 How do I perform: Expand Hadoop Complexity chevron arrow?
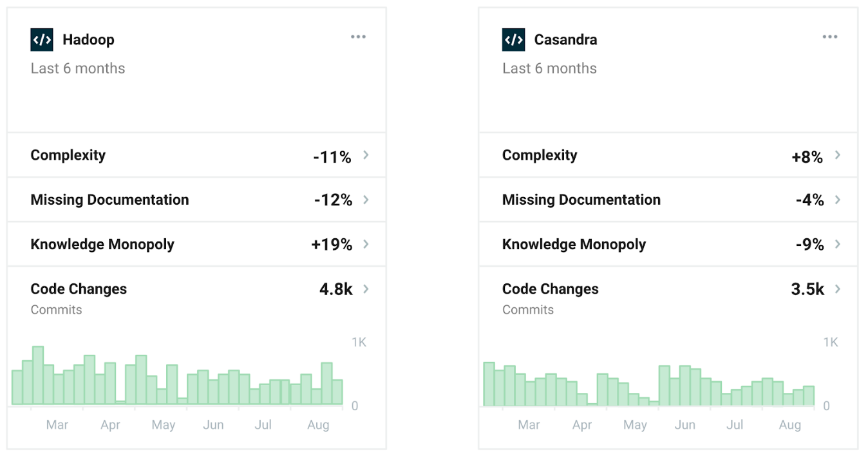click(x=366, y=155)
